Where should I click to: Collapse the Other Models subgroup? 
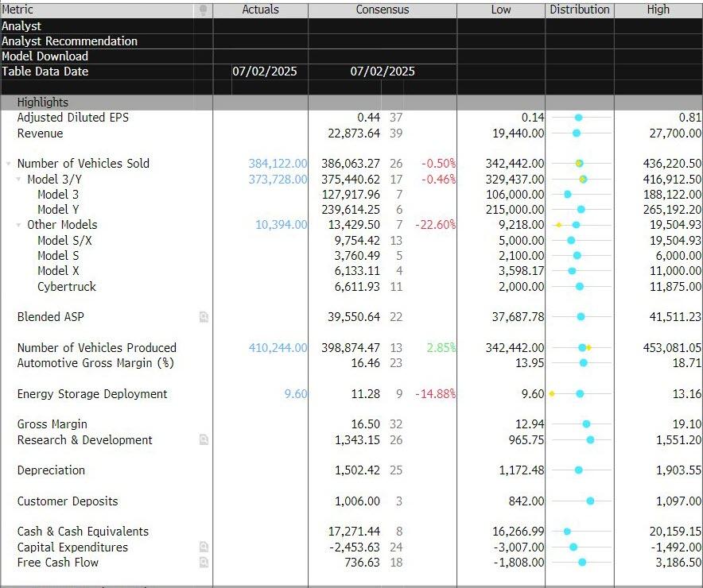pos(18,225)
